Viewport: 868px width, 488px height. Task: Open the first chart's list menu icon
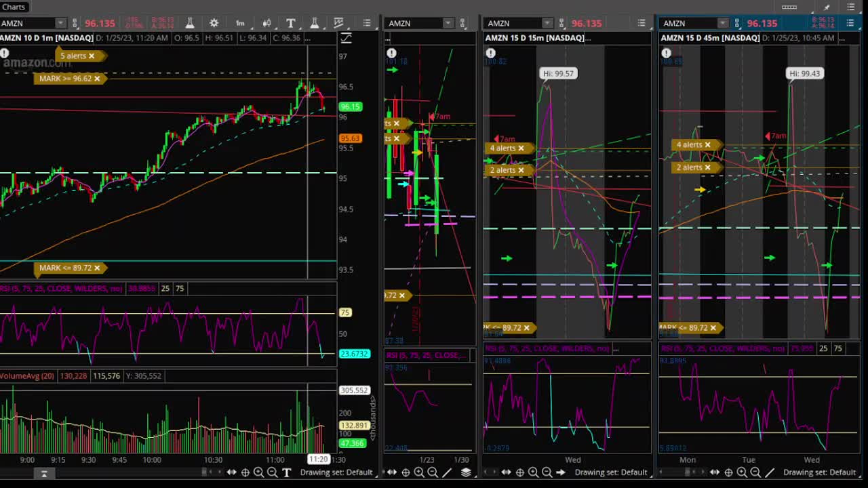(x=367, y=23)
